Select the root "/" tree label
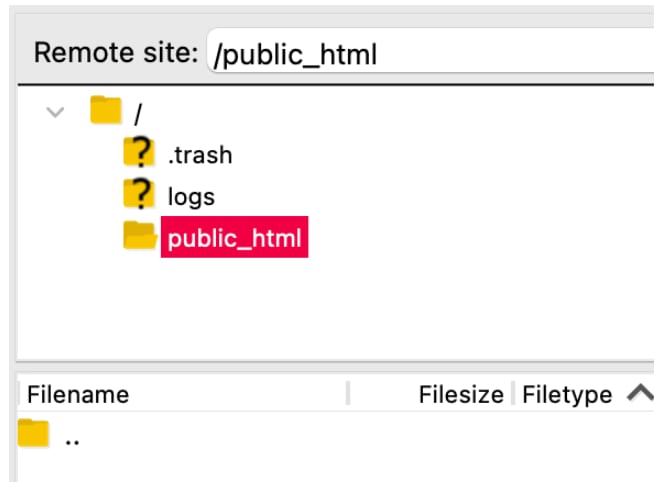This screenshot has width=670, height=491. 137,112
